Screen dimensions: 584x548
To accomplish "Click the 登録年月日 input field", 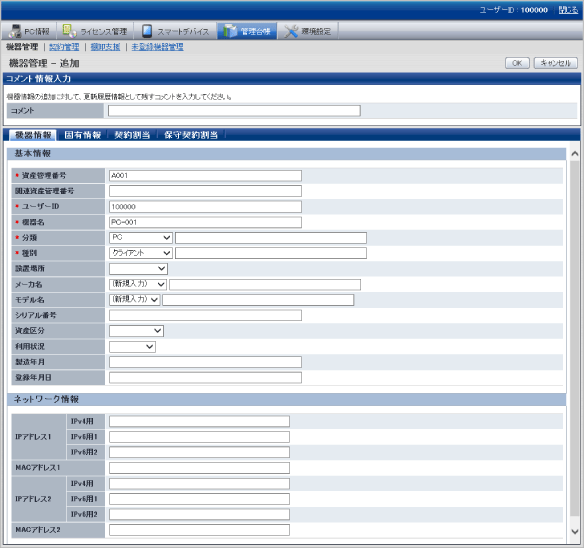I will pyautogui.click(x=205, y=377).
